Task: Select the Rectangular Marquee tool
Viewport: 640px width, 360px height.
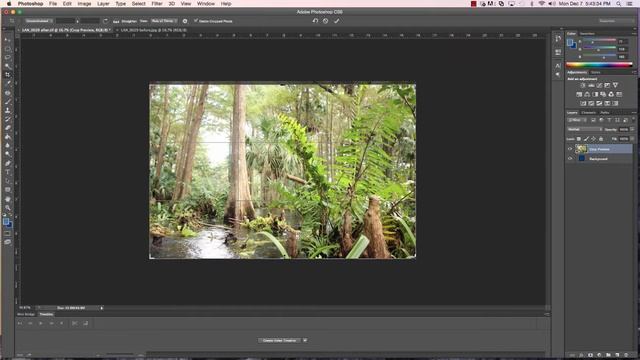Action: 7,49
